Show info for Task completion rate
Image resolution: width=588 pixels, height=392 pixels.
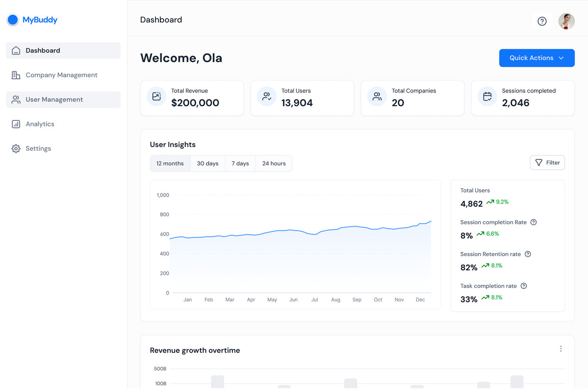tap(524, 286)
